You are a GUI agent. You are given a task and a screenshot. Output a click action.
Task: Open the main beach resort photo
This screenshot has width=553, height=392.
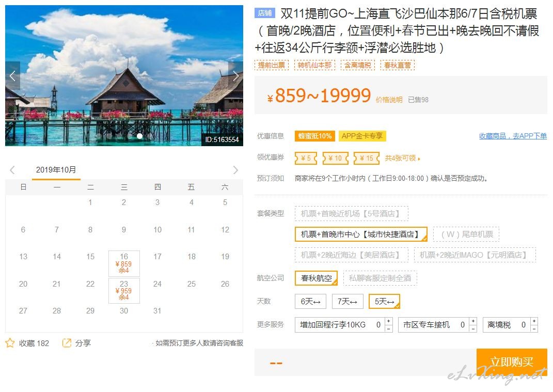point(124,75)
